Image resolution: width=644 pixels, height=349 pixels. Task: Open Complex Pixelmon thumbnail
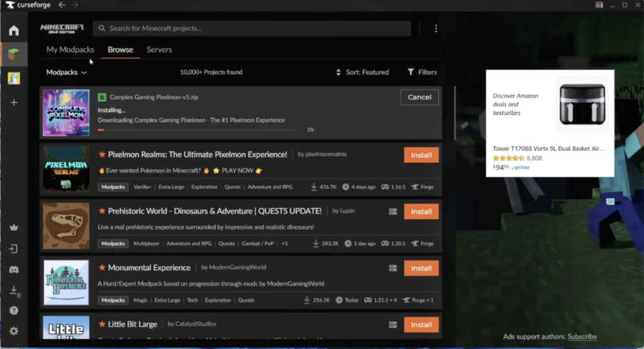pos(66,113)
